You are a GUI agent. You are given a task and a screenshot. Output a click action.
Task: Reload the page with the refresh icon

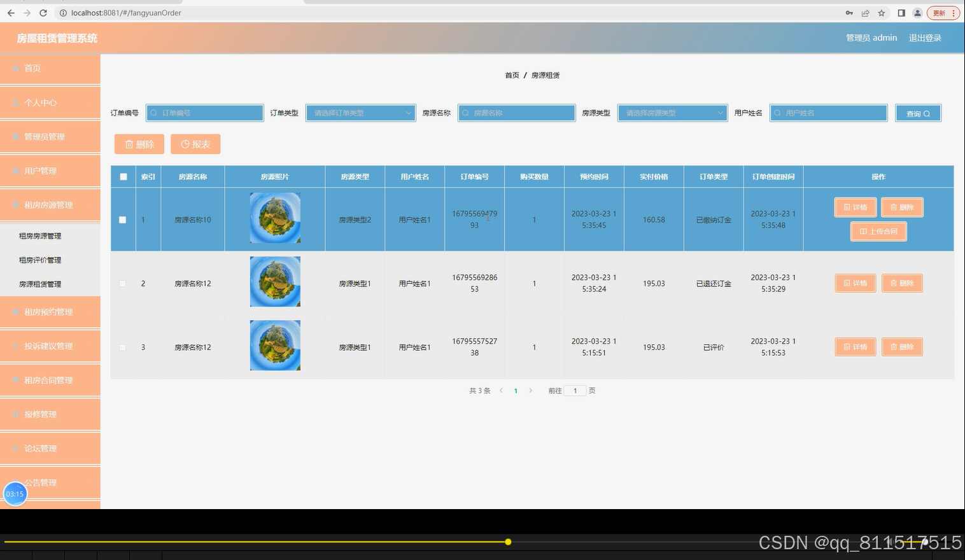point(43,13)
